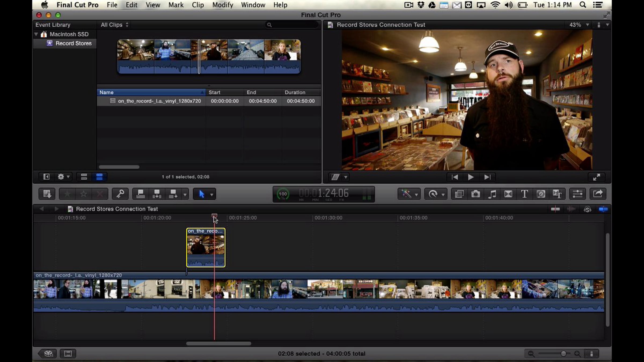Show the Photos Browser camera icon
644x362 pixels.
[475, 194]
